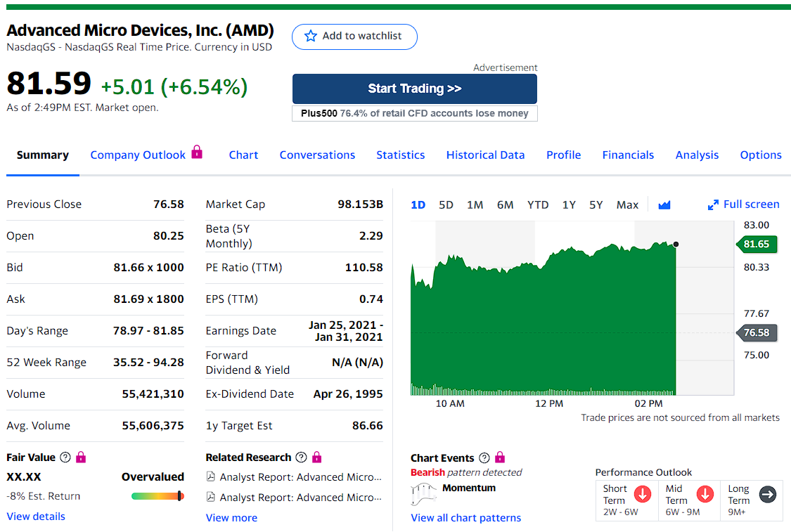Viewport: 791px width, 532px height.
Task: Open the Summary tab
Action: coord(42,155)
